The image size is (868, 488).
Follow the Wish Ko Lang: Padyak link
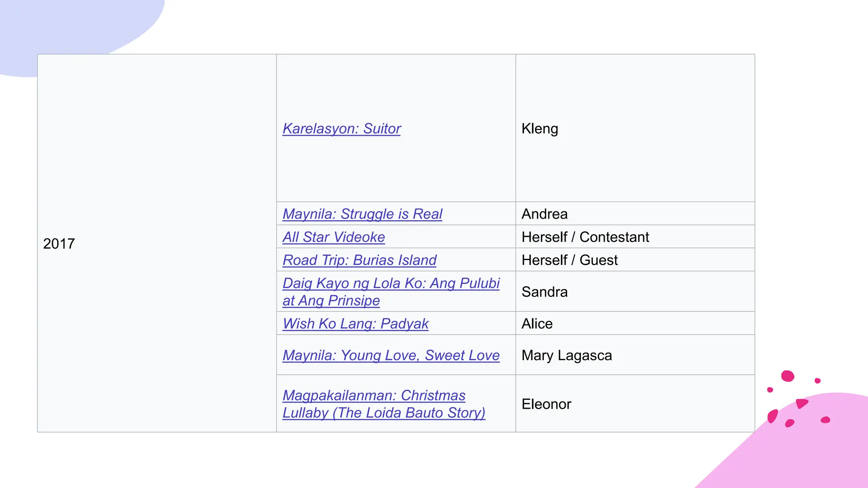pyautogui.click(x=356, y=324)
